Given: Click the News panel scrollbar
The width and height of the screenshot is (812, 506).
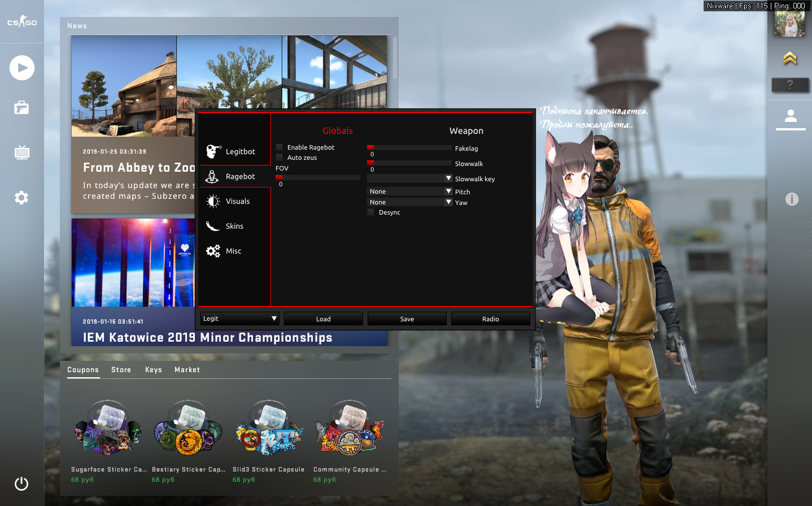Looking at the screenshot, I should (x=395, y=58).
